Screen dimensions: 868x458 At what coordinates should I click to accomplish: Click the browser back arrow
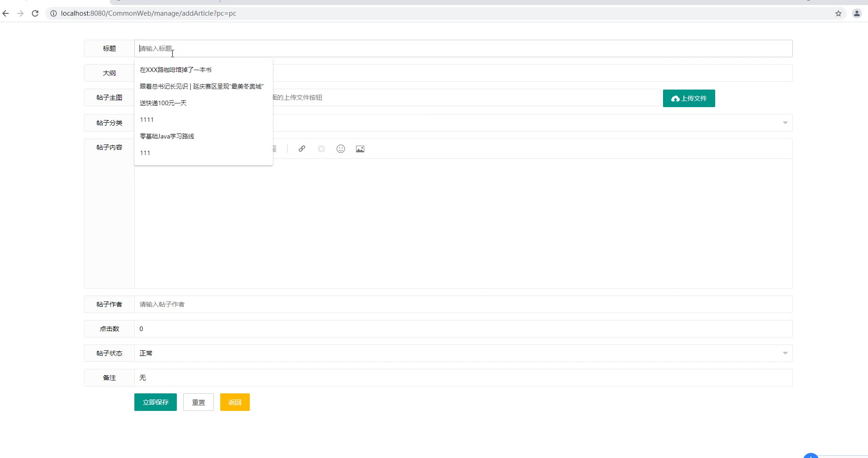6,13
